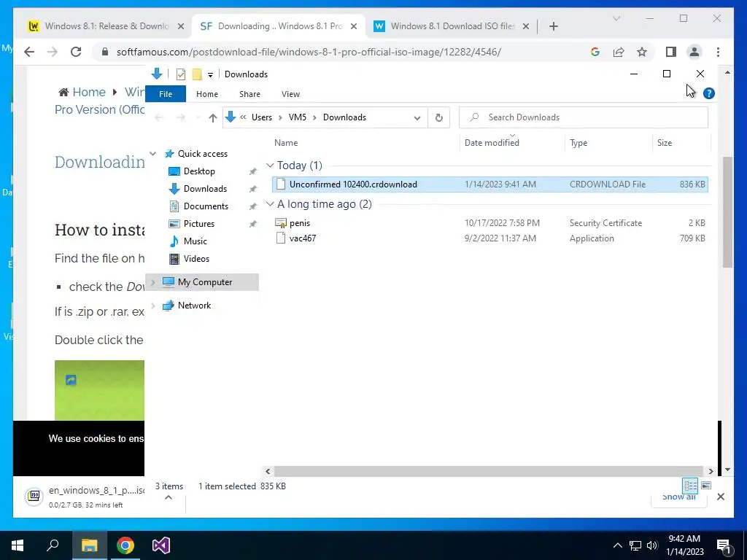Open Chrome side panel icon

(x=671, y=52)
